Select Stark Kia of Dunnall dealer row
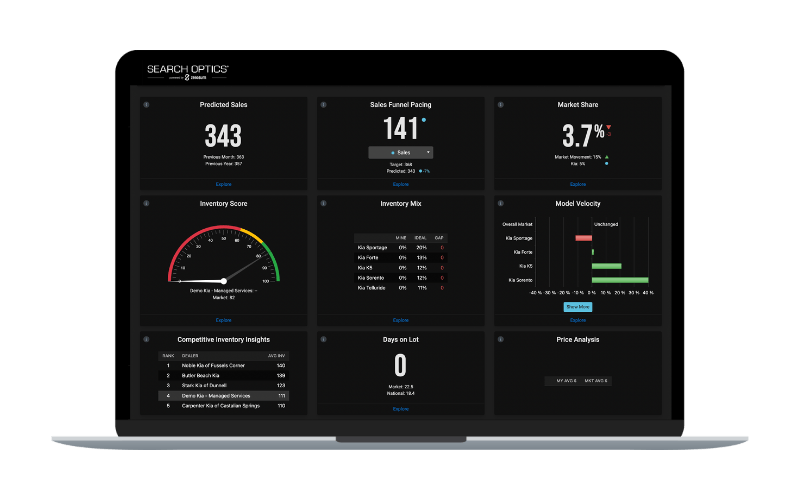The image size is (800, 500). point(223,386)
